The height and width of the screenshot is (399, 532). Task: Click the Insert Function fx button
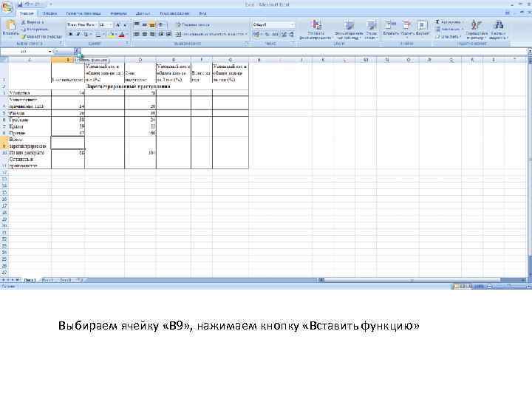click(77, 51)
